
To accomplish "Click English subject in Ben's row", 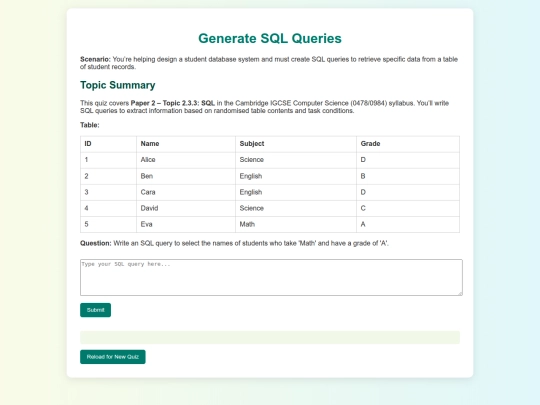I will point(296,176).
